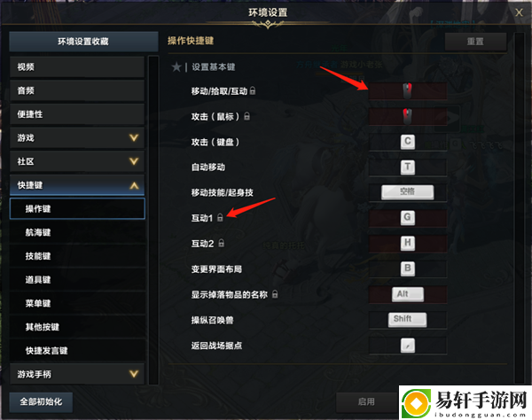Select the 航海键 submenu item
Screen dimensions: 532x420
77,232
